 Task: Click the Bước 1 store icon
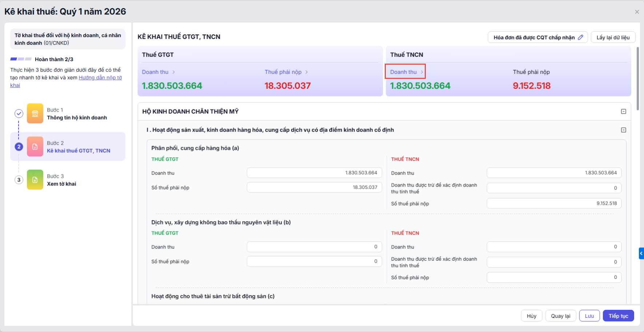tap(35, 113)
